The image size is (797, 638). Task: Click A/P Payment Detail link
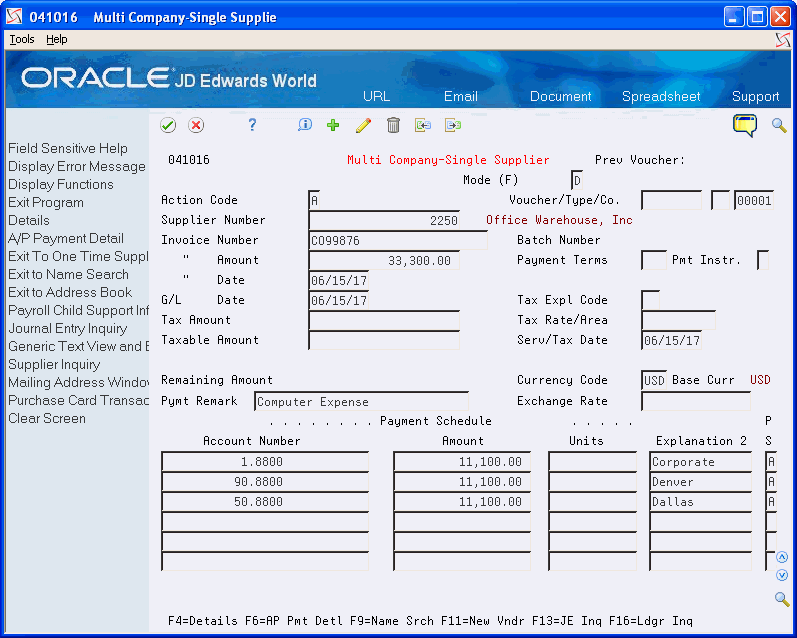pos(66,238)
